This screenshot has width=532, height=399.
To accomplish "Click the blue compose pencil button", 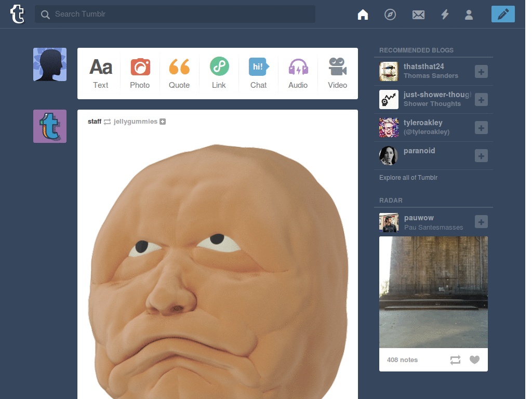I will pos(503,14).
